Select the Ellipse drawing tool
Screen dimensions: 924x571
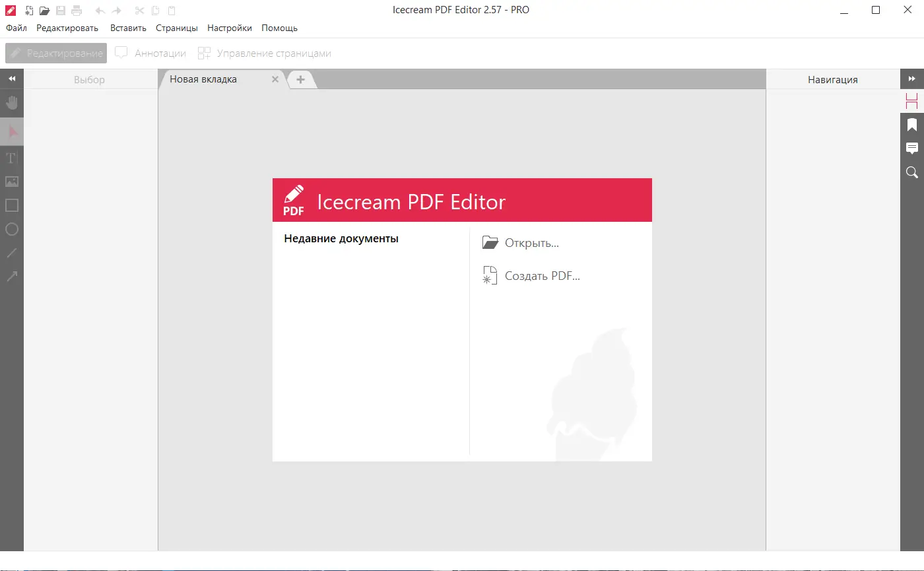12,229
